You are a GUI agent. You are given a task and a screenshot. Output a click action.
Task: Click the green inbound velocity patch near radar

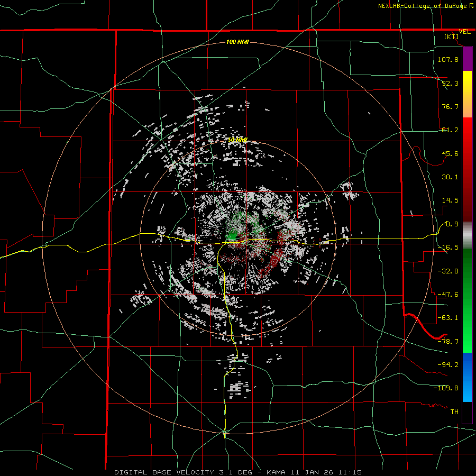[x=233, y=235]
